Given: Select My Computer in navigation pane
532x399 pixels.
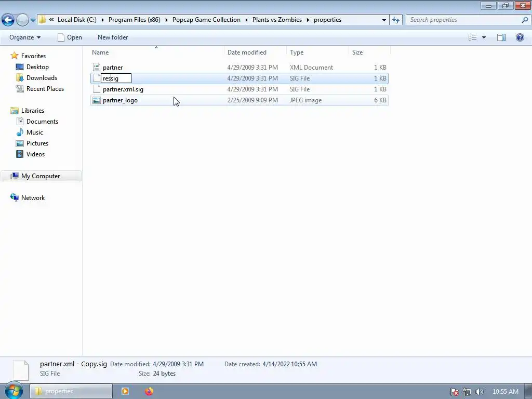Looking at the screenshot, I should 41,176.
